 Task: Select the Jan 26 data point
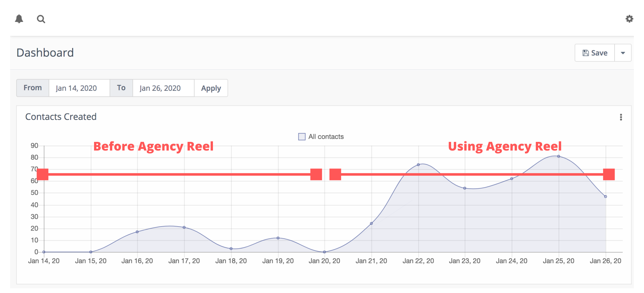click(606, 196)
